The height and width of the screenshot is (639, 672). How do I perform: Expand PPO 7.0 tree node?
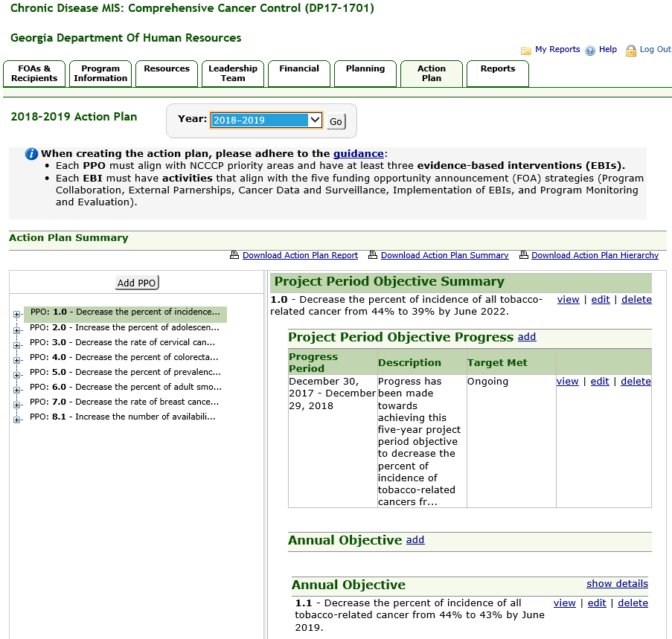point(16,405)
